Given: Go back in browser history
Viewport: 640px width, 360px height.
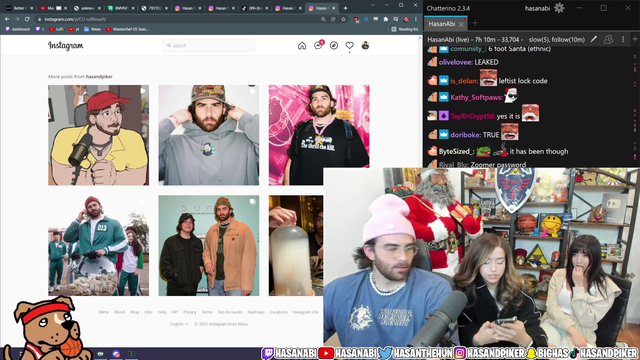Looking at the screenshot, I should [7, 19].
